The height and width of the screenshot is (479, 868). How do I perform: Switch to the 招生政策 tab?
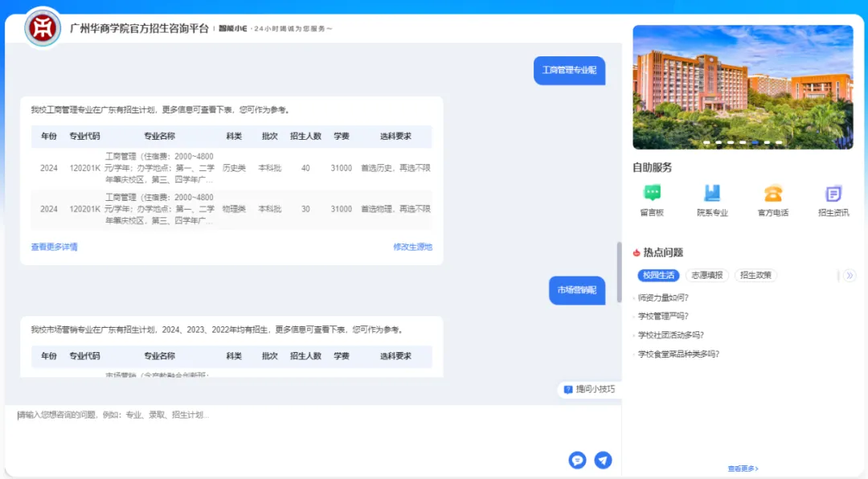[x=755, y=276]
